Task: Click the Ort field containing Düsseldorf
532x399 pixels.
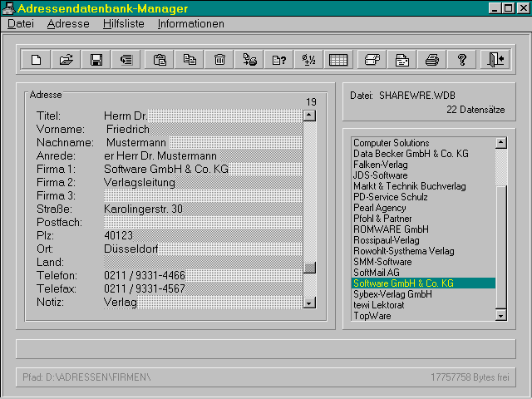Action: pos(199,249)
